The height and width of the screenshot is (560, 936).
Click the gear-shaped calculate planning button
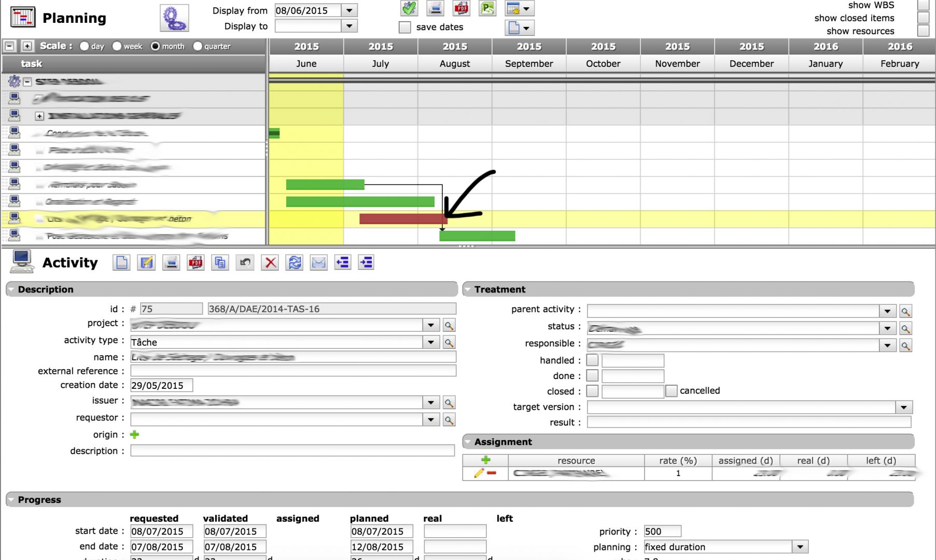174,18
